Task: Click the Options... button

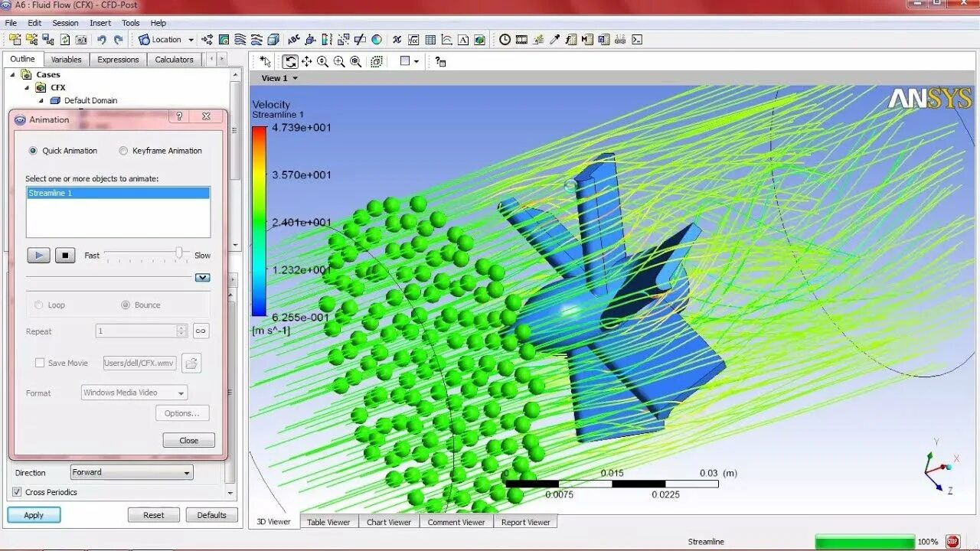Action: pyautogui.click(x=182, y=413)
